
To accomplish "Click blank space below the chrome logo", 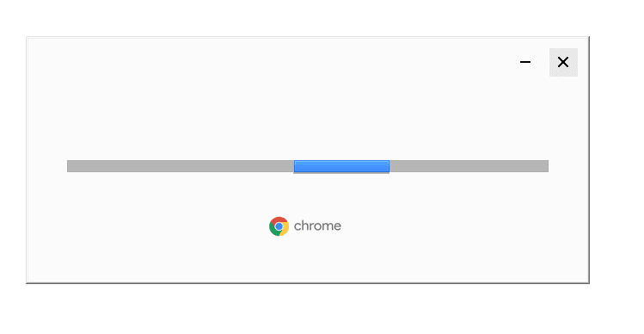I will pos(306,259).
